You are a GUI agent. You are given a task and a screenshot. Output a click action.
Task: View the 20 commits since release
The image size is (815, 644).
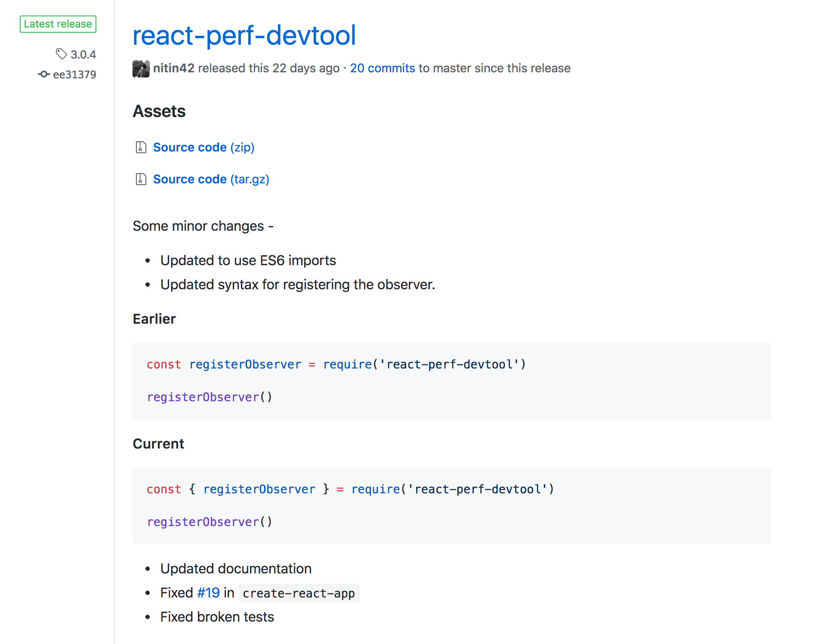(x=382, y=68)
